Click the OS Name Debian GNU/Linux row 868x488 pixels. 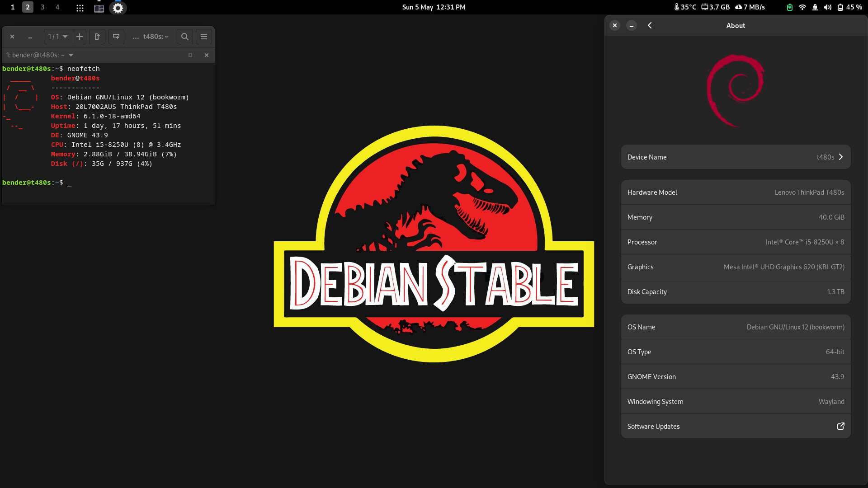tap(736, 327)
